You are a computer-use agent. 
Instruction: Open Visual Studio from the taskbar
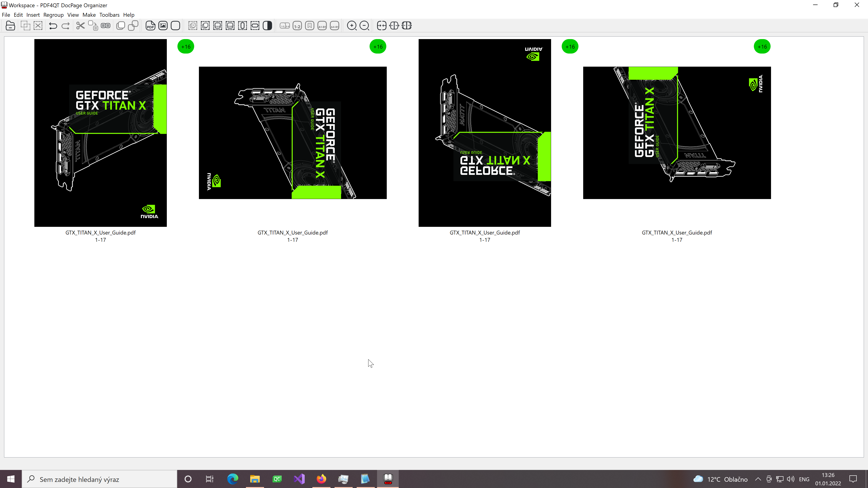coord(299,479)
